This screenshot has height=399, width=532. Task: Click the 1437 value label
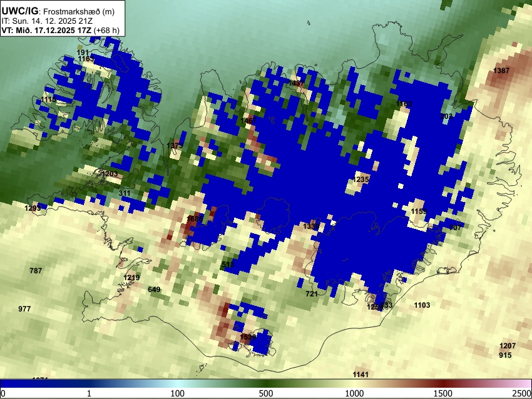296,83
